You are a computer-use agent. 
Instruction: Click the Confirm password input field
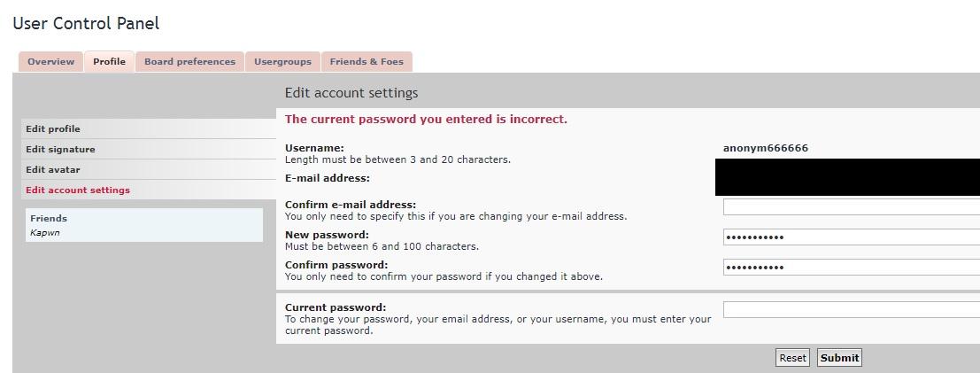[851, 268]
